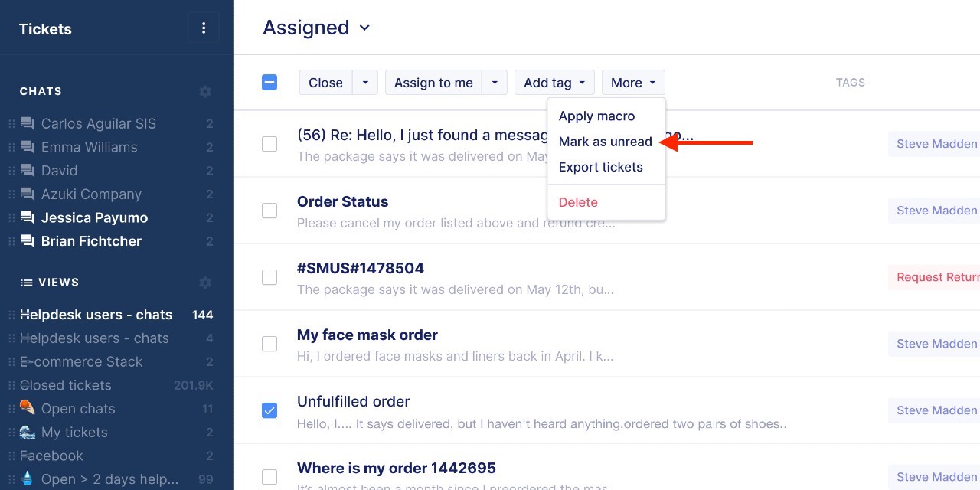This screenshot has height=490, width=980.
Task: Click the Assign to me button
Action: [433, 83]
